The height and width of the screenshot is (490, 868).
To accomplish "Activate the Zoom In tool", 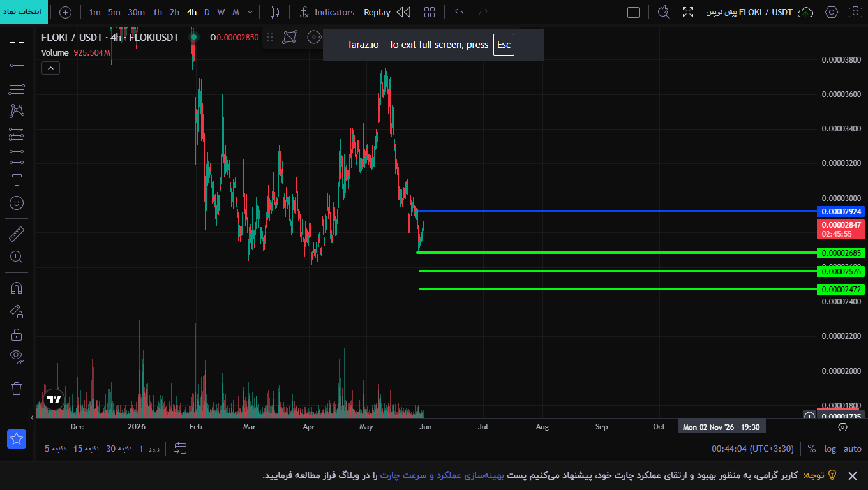I will pyautogui.click(x=17, y=257).
